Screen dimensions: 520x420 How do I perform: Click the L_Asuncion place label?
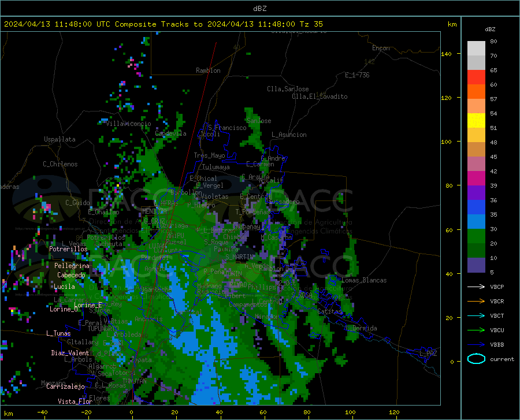pos(289,135)
